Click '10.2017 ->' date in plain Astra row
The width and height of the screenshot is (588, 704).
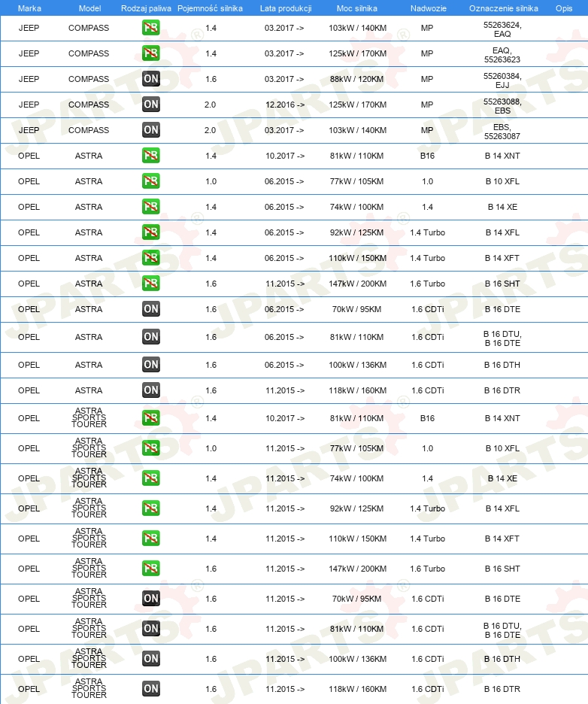[285, 156]
